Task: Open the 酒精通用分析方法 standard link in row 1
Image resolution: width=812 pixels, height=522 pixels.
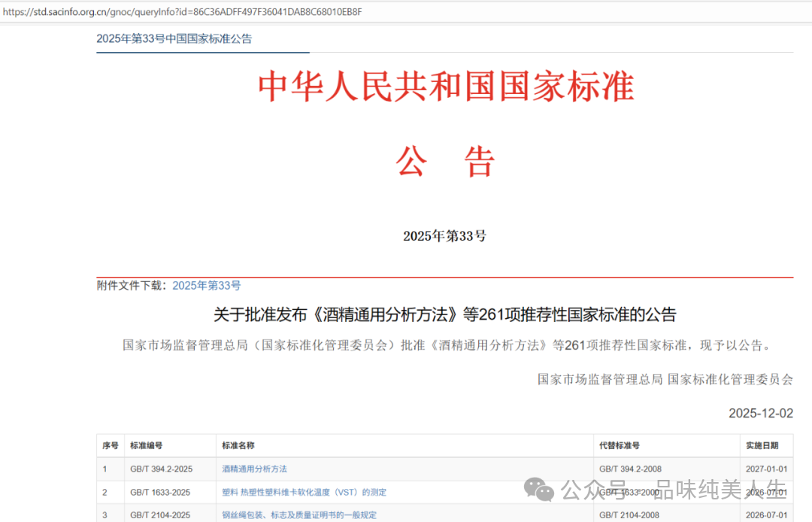Action: pos(255,469)
